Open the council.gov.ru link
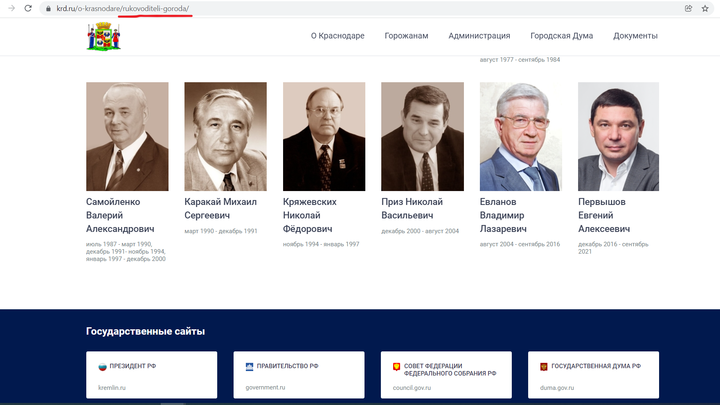The width and height of the screenshot is (720, 405). click(x=412, y=388)
